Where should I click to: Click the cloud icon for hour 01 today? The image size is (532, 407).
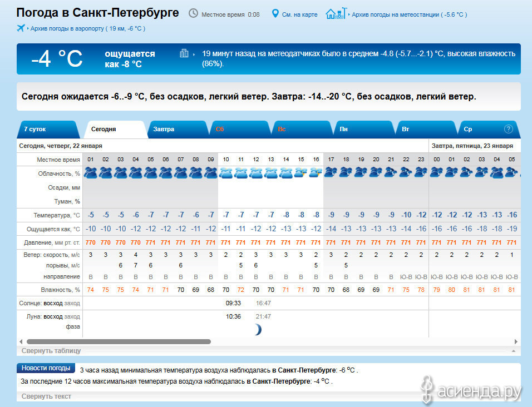pyautogui.click(x=90, y=173)
